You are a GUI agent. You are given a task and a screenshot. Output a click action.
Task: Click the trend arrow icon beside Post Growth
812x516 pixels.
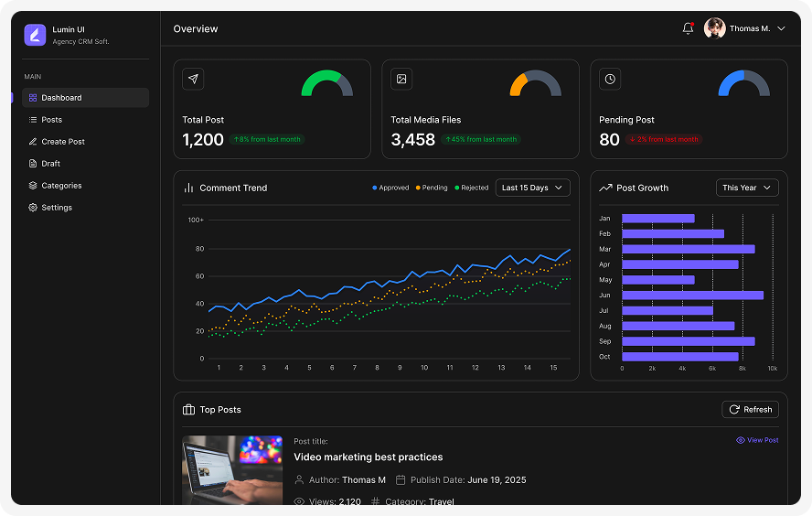coord(605,188)
